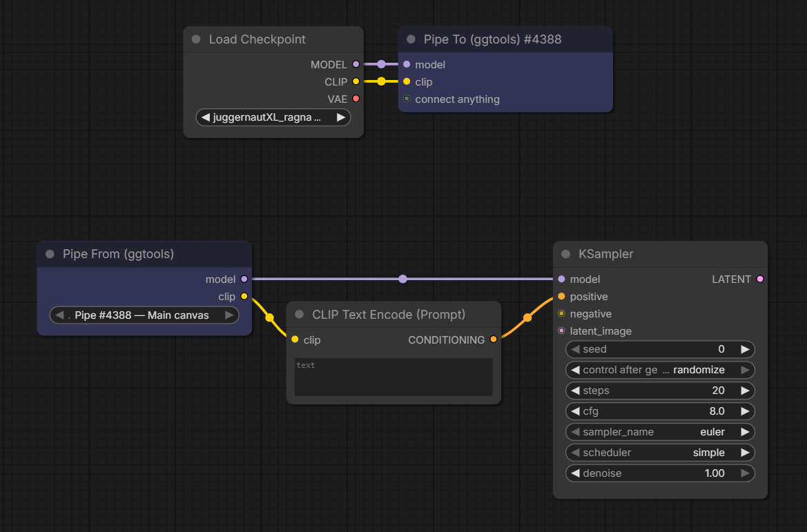Viewport: 807px width, 532px height.
Task: Click the model input socket on Pipe To
Action: 407,64
